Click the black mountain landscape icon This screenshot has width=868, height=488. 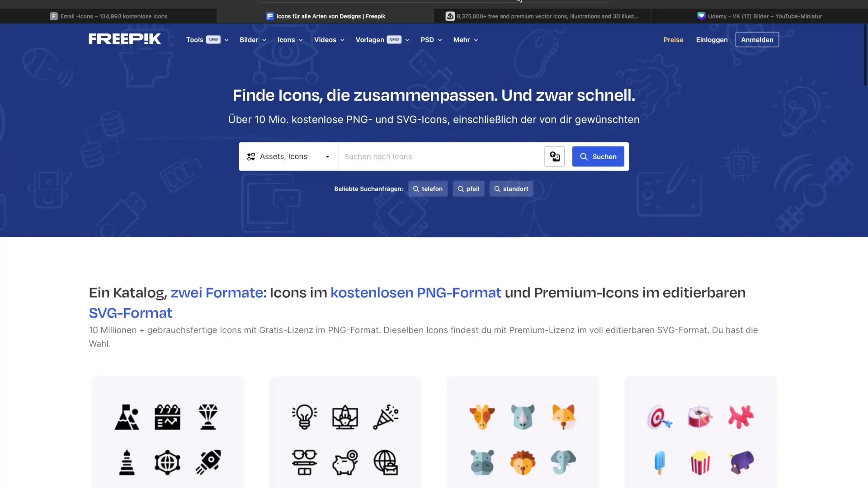(127, 417)
